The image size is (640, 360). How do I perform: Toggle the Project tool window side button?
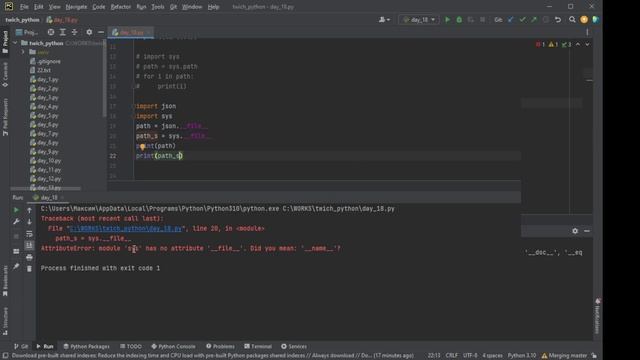pyautogui.click(x=5, y=42)
